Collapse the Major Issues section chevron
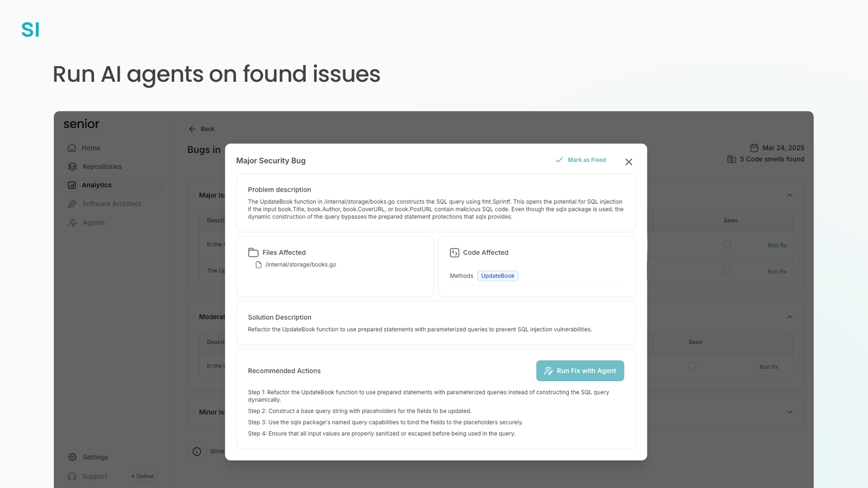Viewport: 868px width, 488px height. (790, 195)
